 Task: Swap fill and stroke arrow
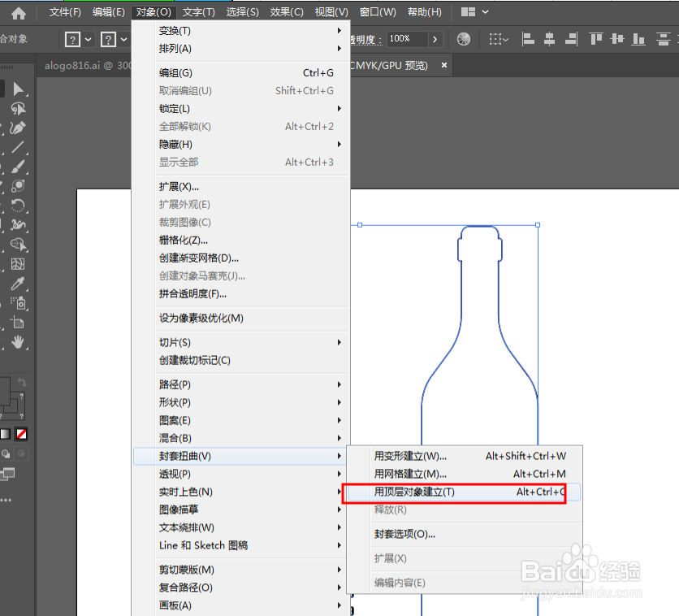pos(22,382)
